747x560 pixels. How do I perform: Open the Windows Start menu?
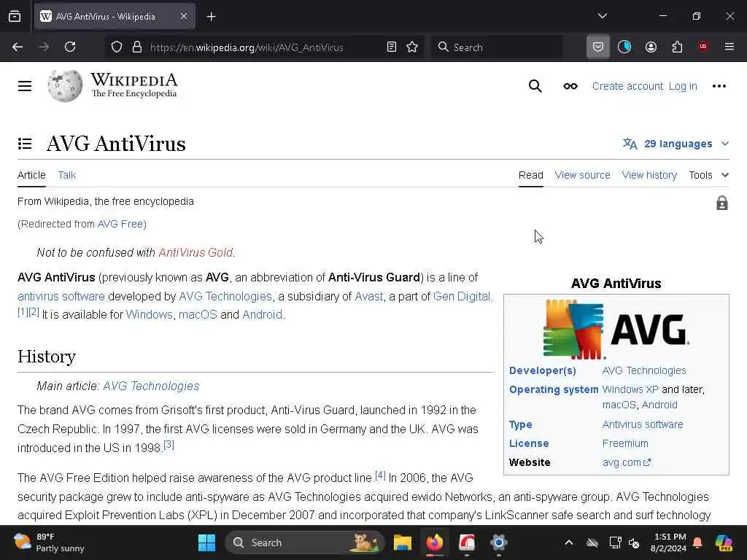tap(206, 542)
